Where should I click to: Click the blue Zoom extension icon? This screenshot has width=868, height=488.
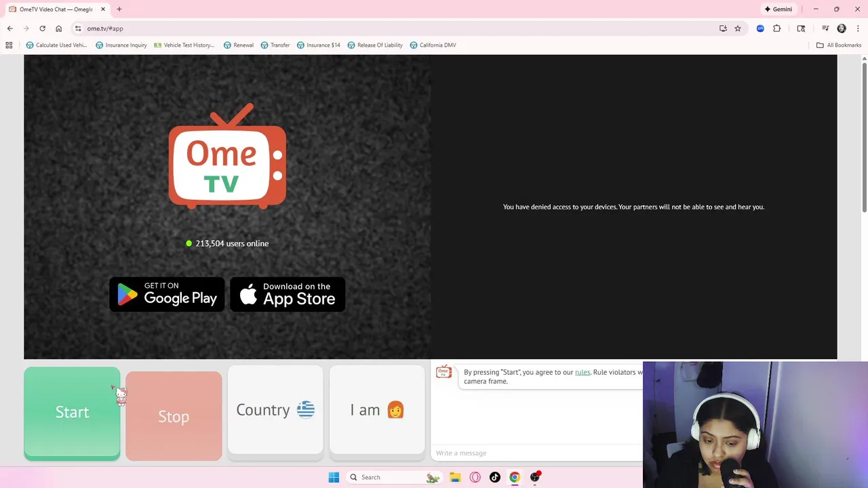coord(760,28)
